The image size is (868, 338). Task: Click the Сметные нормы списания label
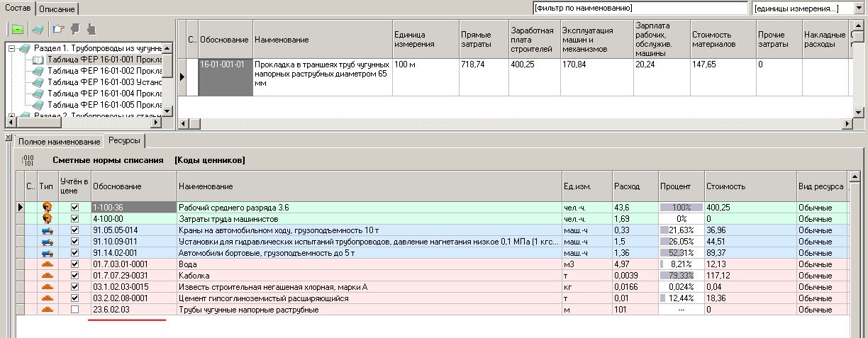pyautogui.click(x=108, y=160)
